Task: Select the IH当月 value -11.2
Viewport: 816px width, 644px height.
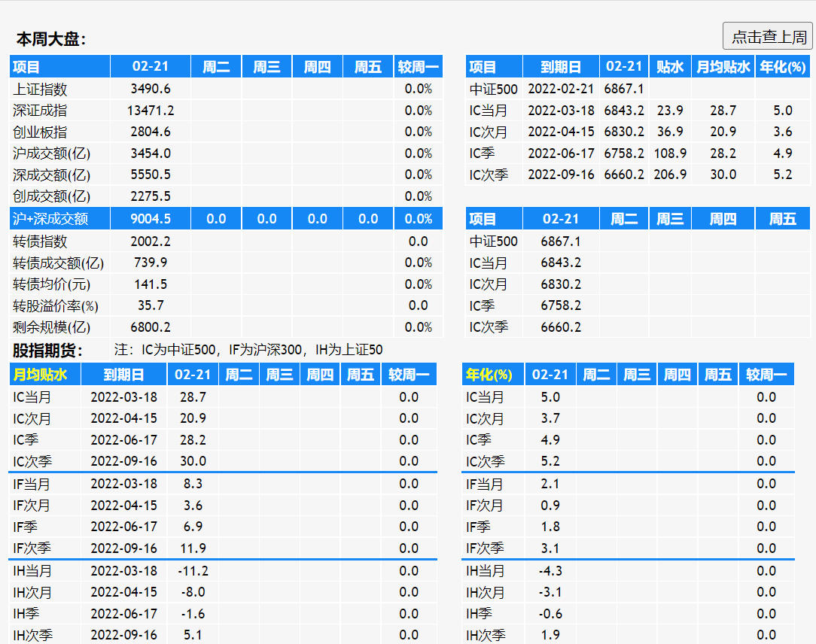Action: pyautogui.click(x=193, y=571)
